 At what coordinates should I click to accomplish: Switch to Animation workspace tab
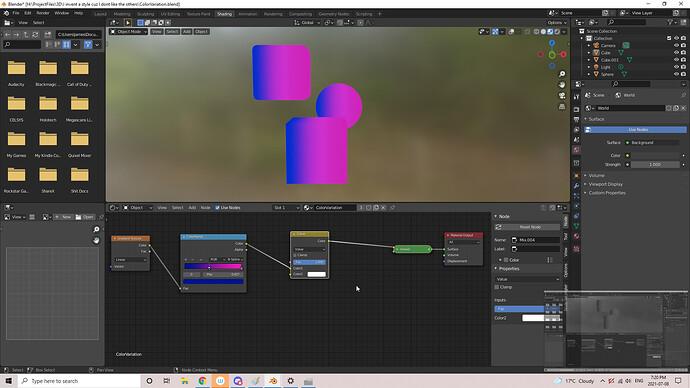click(x=248, y=14)
